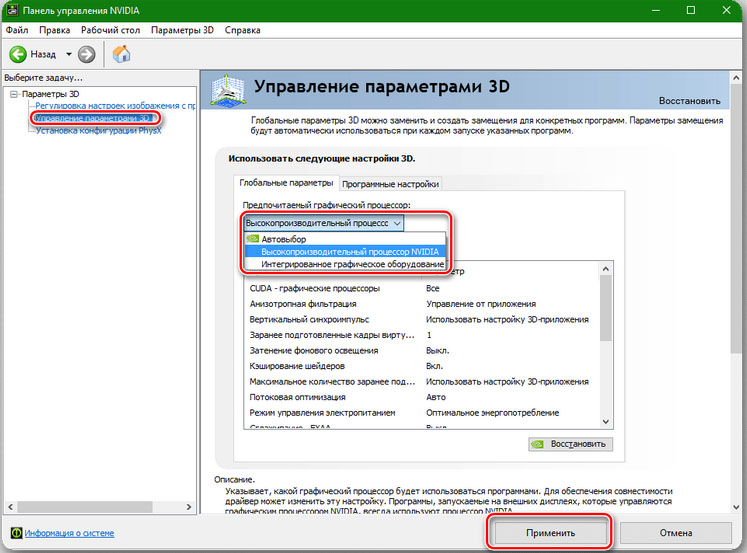747x553 pixels.
Task: Collapse the Параметры 3D tree node
Action: click(x=14, y=94)
